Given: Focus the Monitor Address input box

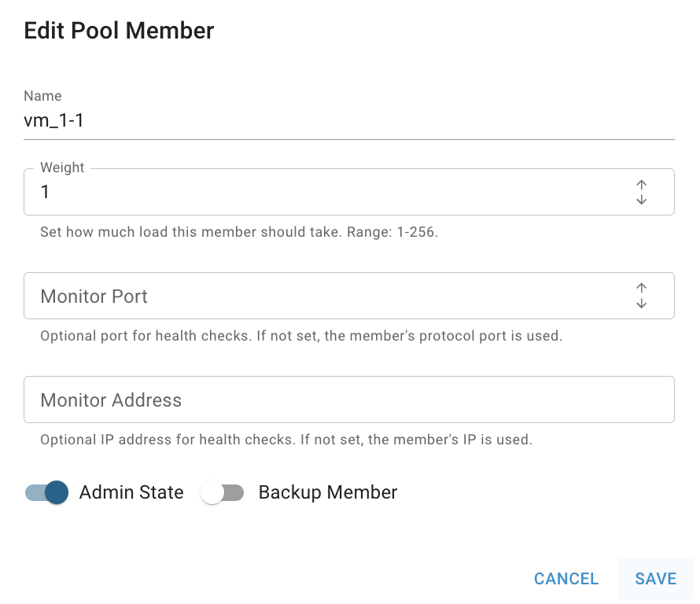Looking at the screenshot, I should tap(349, 400).
